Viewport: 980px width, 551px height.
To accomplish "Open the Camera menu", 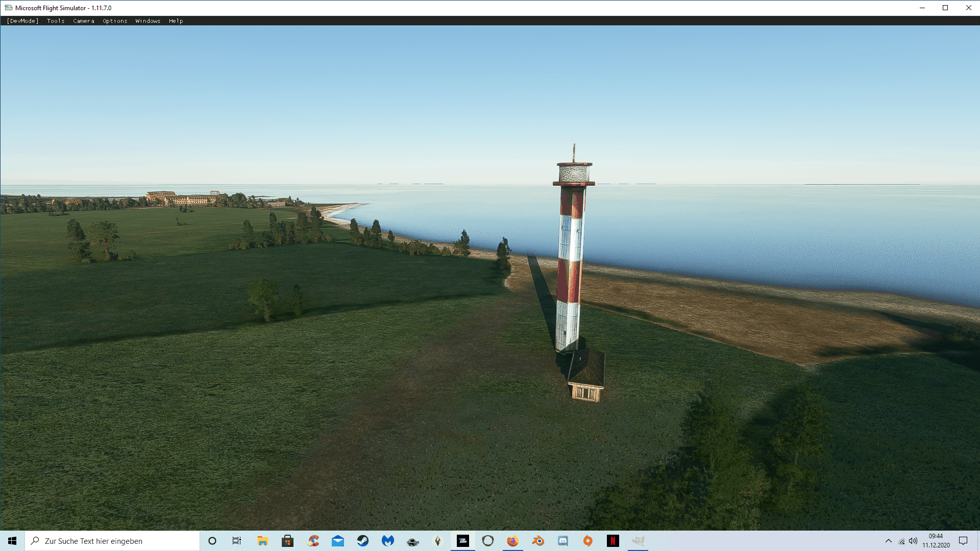I will tap(84, 21).
